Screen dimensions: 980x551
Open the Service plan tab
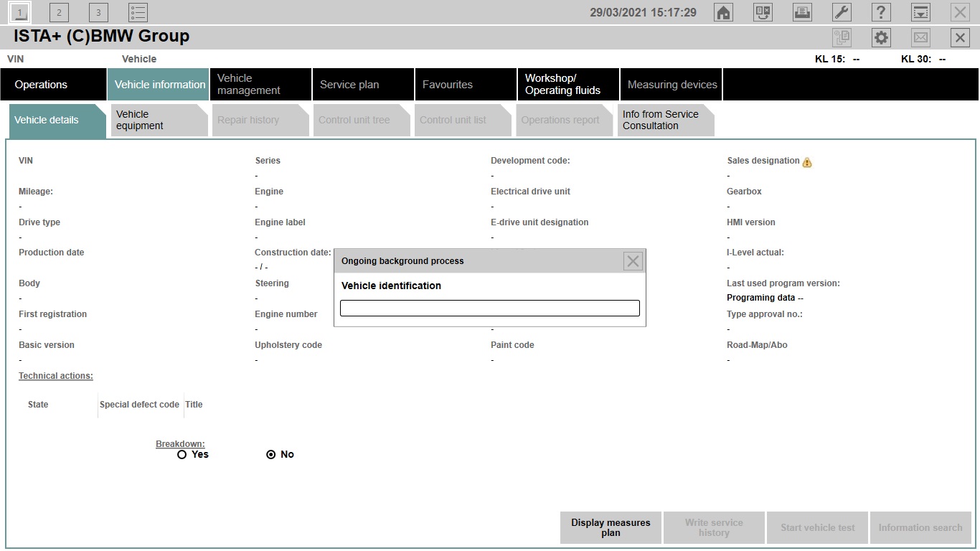click(x=363, y=85)
